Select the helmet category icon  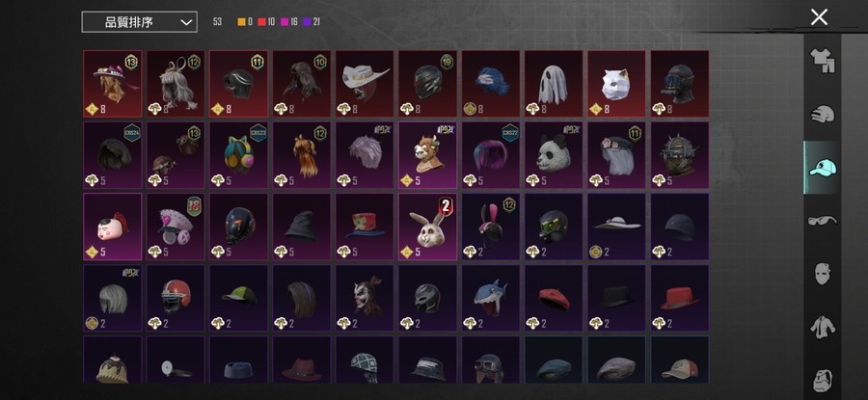[x=822, y=114]
